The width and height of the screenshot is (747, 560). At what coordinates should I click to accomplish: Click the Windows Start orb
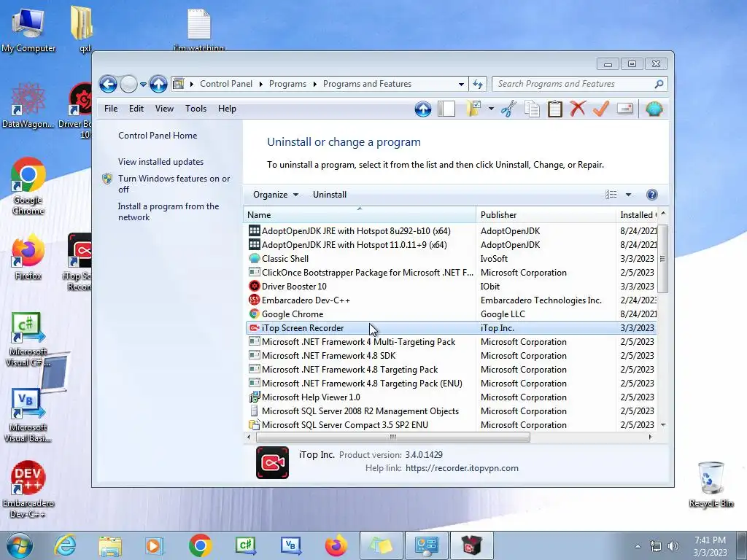pyautogui.click(x=20, y=545)
